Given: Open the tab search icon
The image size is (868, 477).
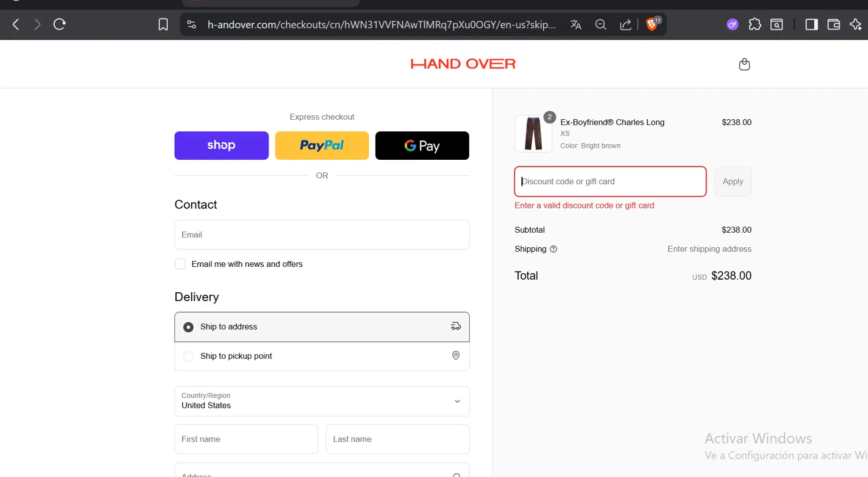Looking at the screenshot, I should [x=777, y=24].
